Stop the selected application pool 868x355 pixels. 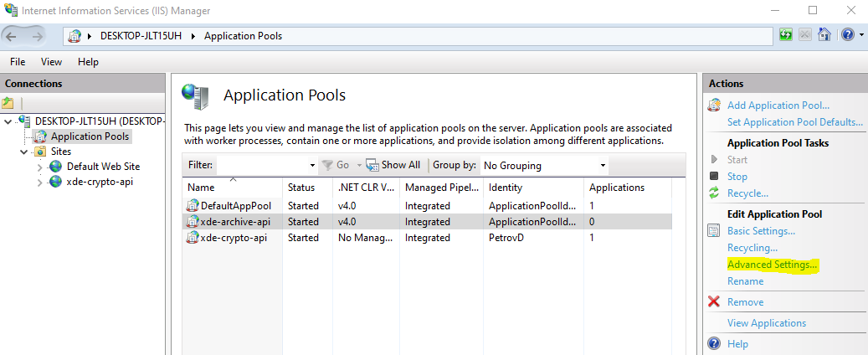[737, 177]
